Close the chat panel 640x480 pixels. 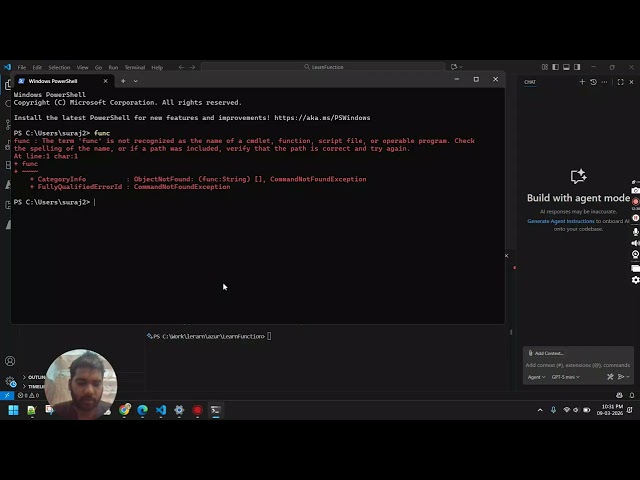point(631,82)
